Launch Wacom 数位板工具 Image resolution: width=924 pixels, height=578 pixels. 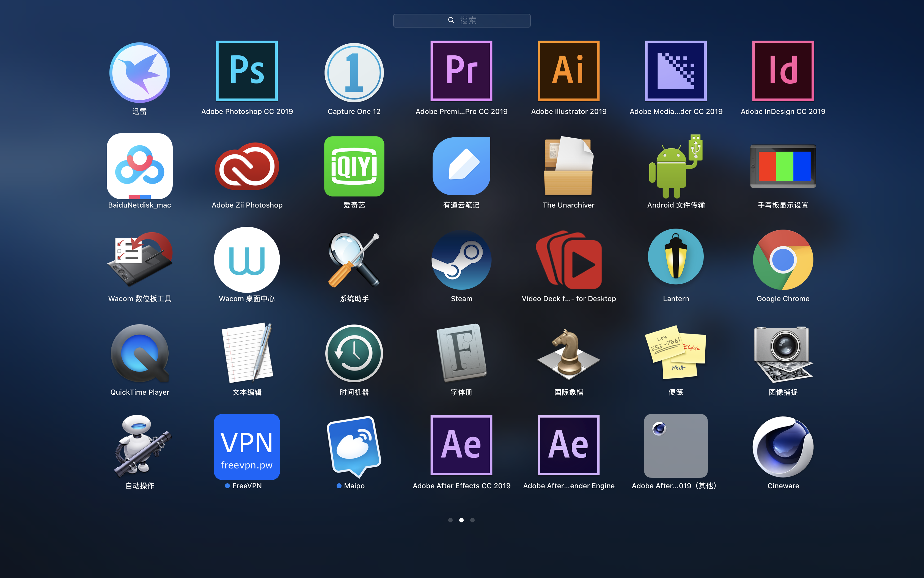pyautogui.click(x=139, y=260)
